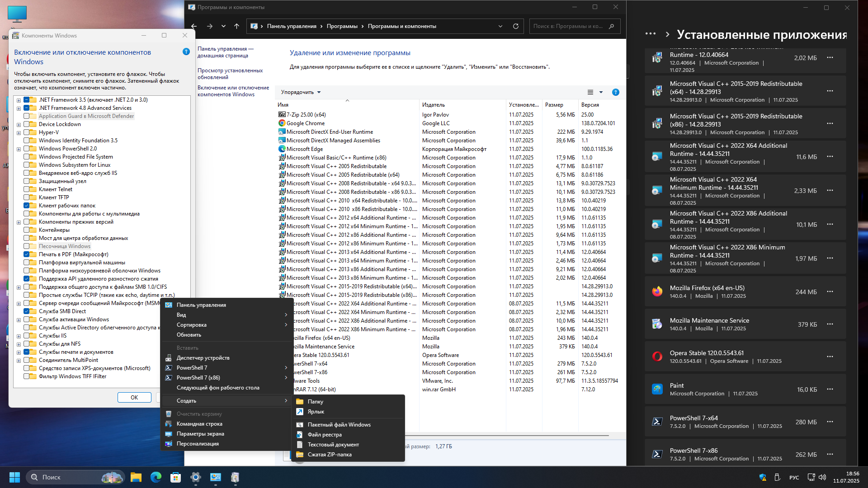Uncheck Клиент рабочих папок checkbox

click(26, 206)
